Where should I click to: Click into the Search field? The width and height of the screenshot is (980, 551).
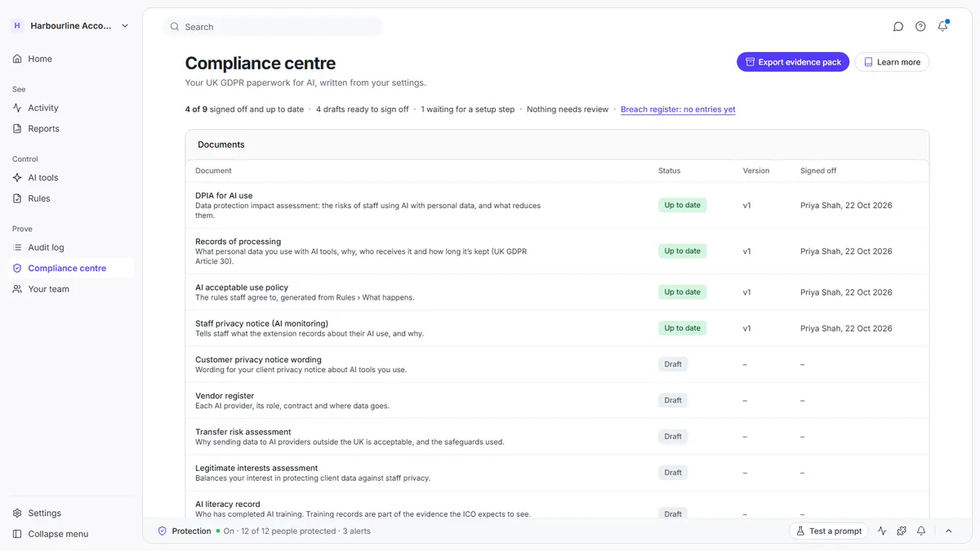coord(273,27)
